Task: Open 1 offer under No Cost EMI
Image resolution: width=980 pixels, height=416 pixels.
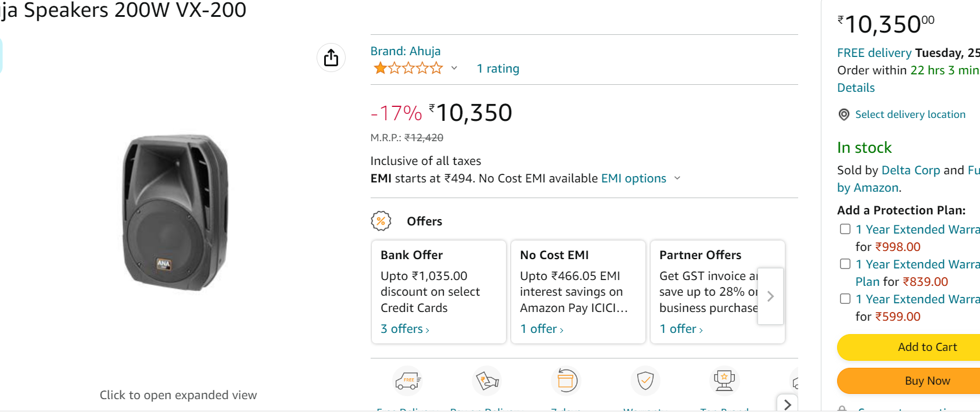Action: 541,329
